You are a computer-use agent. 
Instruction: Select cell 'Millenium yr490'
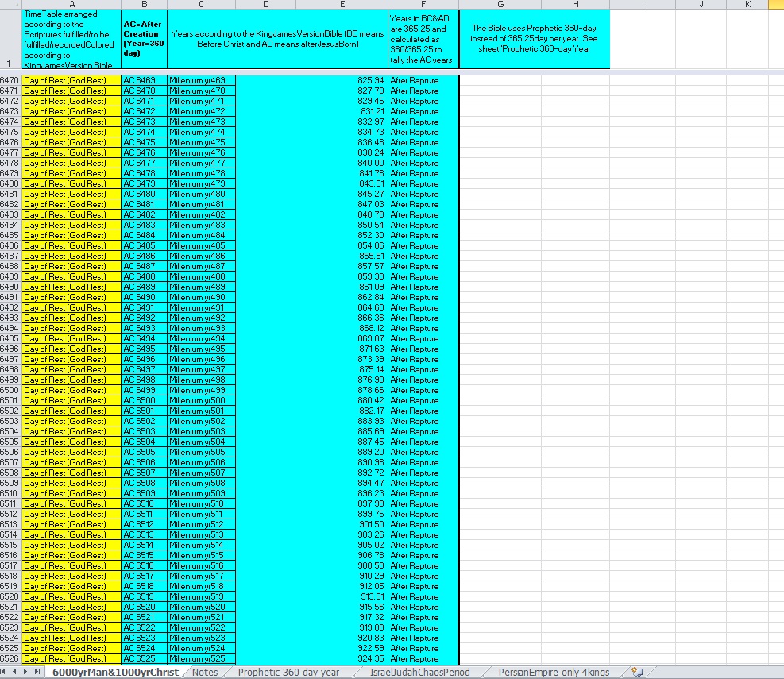(201, 297)
